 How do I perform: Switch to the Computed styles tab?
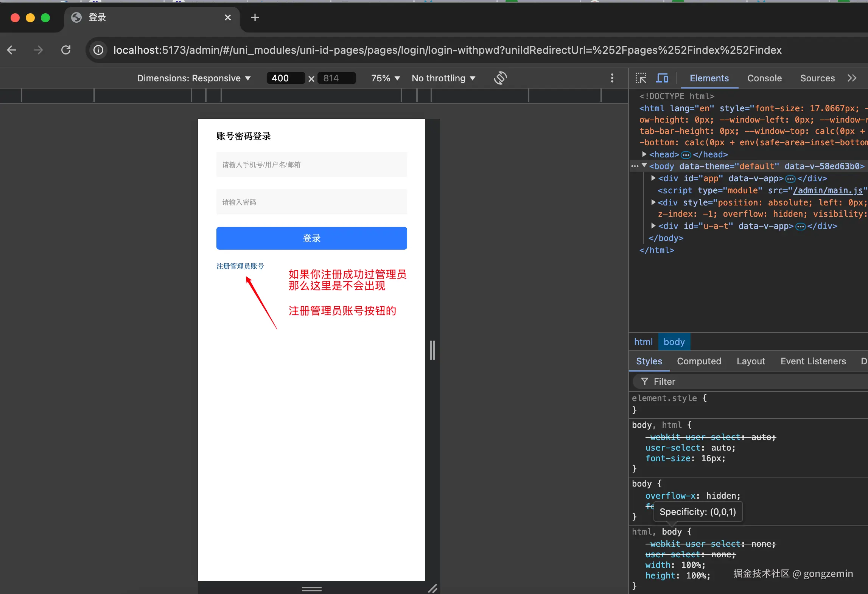point(698,361)
